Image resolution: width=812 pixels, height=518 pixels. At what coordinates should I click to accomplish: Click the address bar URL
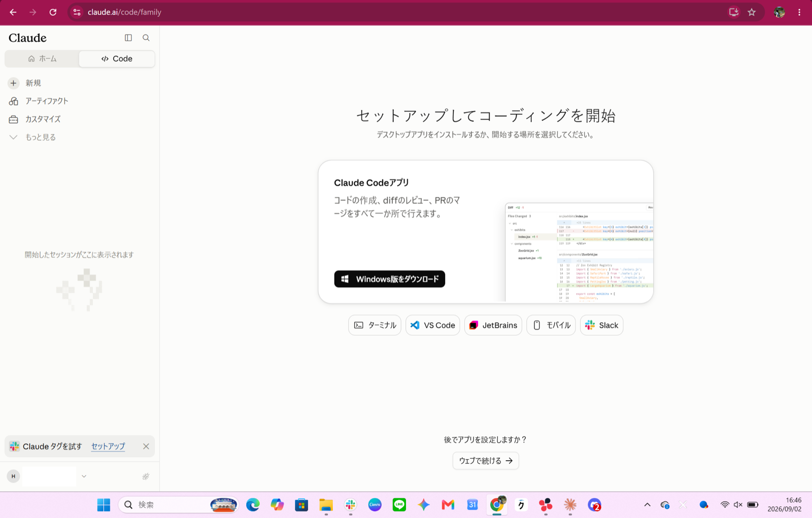(x=124, y=12)
